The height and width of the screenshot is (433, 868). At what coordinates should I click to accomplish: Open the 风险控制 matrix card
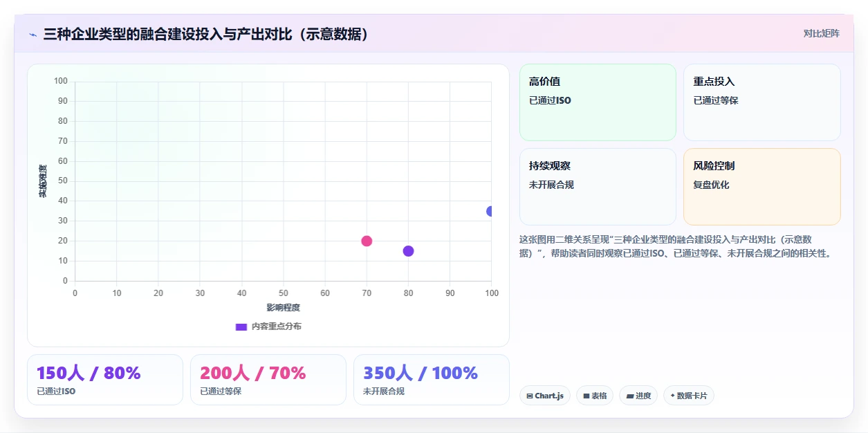click(762, 187)
